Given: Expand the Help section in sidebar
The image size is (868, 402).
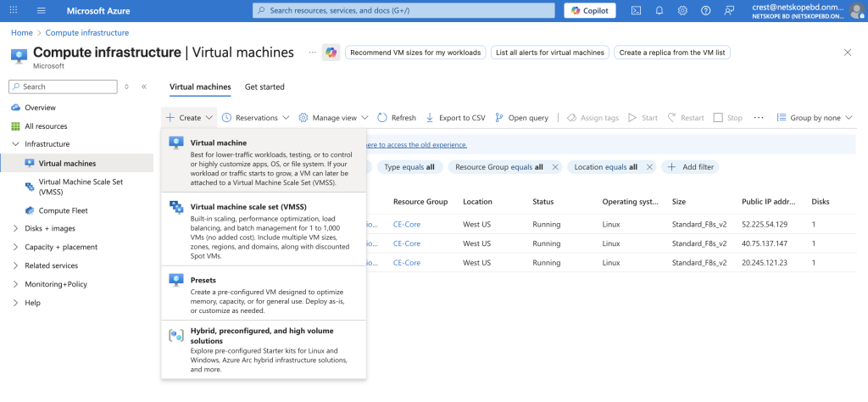Looking at the screenshot, I should pos(15,303).
